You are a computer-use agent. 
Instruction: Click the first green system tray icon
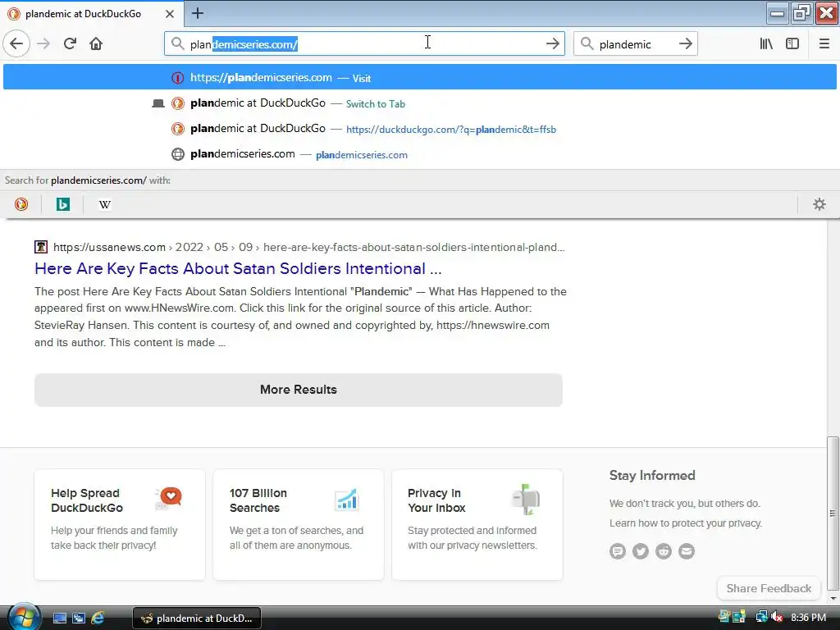point(724,617)
